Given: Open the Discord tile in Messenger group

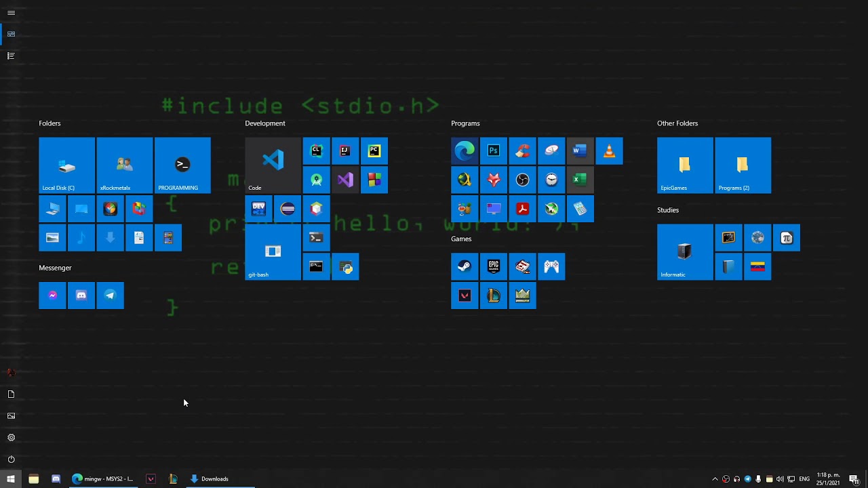Looking at the screenshot, I should pyautogui.click(x=81, y=296).
